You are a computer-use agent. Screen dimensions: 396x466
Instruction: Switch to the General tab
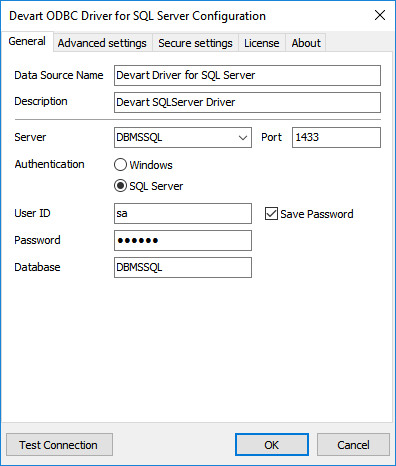(x=27, y=41)
